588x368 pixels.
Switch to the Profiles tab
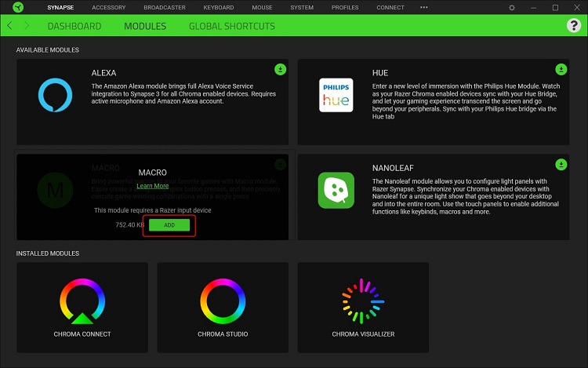point(345,8)
